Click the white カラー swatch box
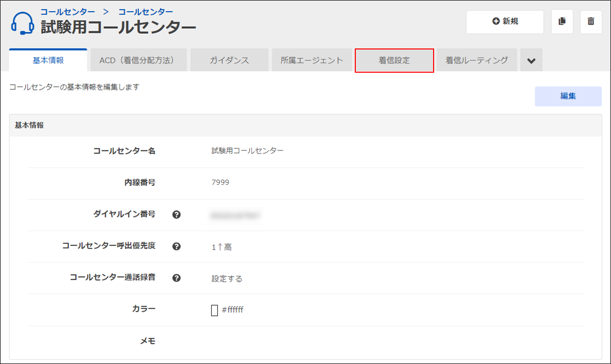This screenshot has height=364, width=611. tap(214, 310)
